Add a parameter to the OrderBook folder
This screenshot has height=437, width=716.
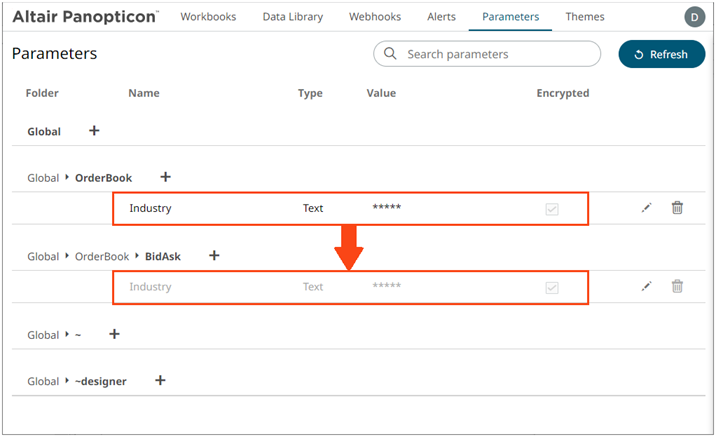pyautogui.click(x=166, y=178)
